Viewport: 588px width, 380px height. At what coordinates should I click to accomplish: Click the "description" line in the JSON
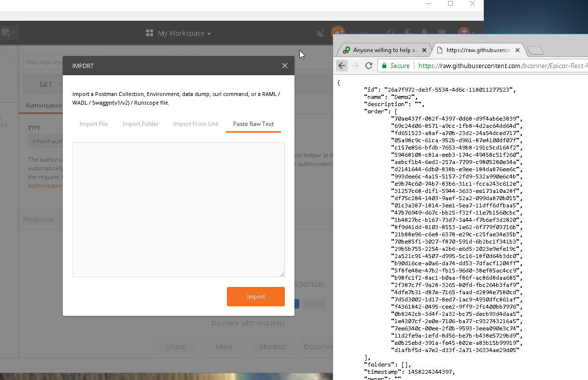pos(394,104)
